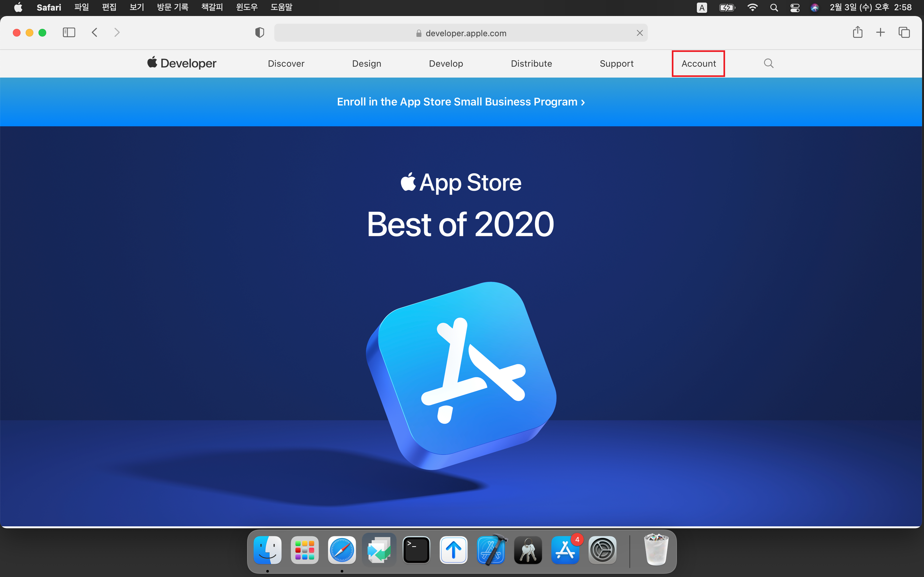Show tab overview
The height and width of the screenshot is (577, 924).
[x=904, y=32]
